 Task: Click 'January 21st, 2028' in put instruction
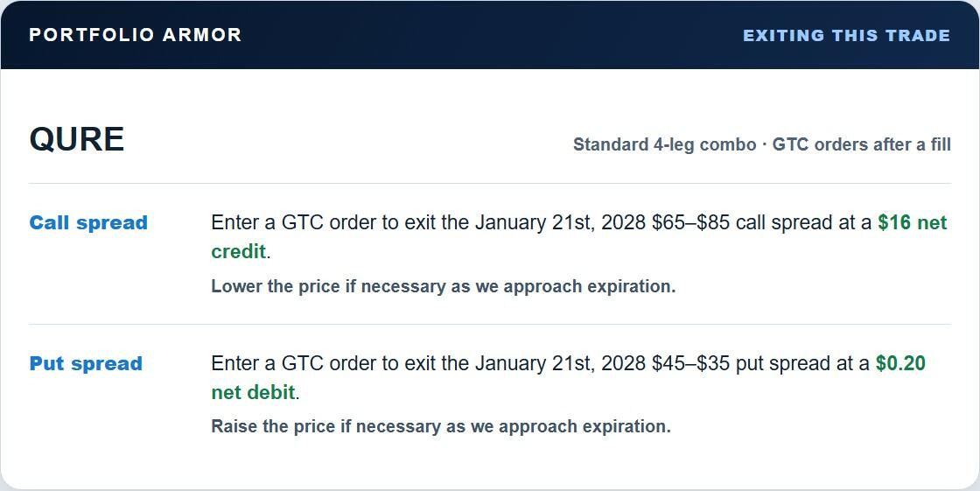(560, 363)
